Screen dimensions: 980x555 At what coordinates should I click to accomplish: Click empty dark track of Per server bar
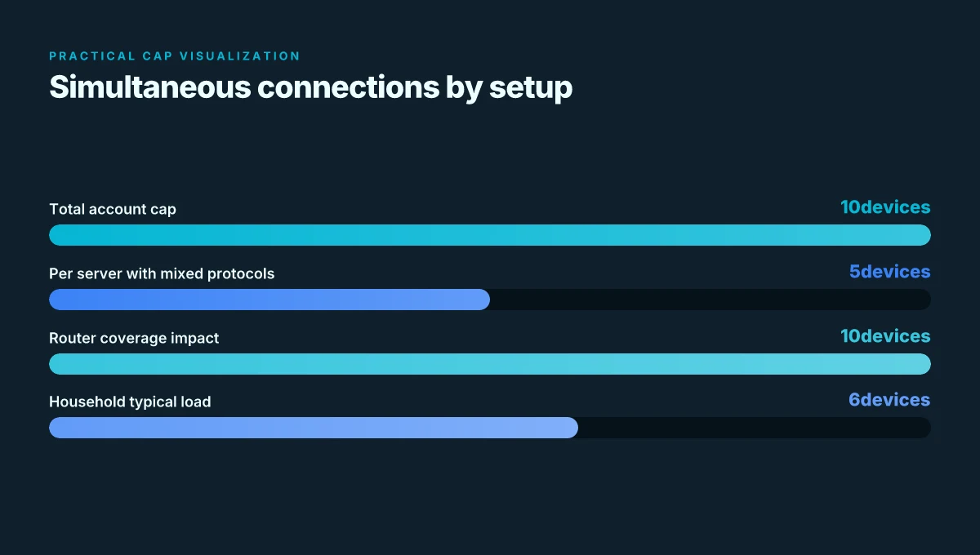710,300
